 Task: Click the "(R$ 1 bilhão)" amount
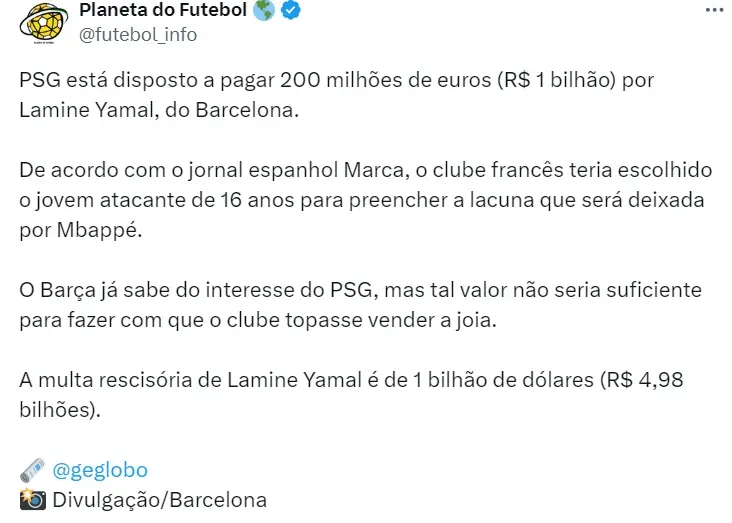(x=558, y=80)
